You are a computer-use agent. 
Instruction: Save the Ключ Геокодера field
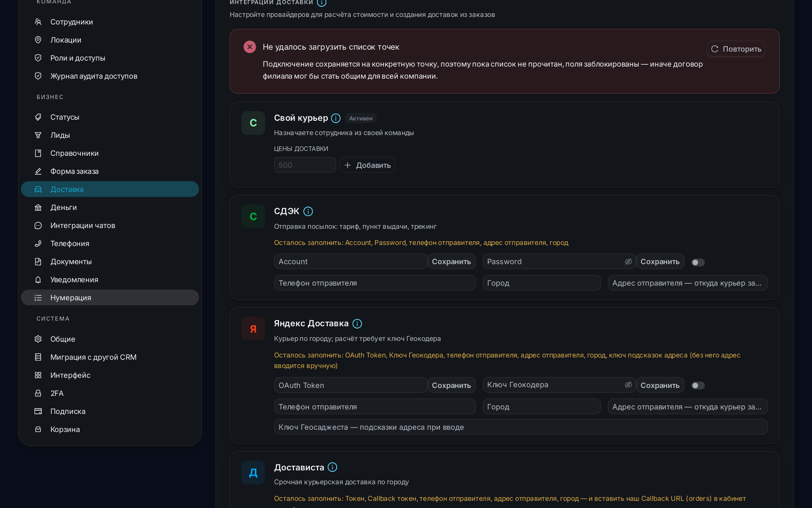(x=660, y=385)
